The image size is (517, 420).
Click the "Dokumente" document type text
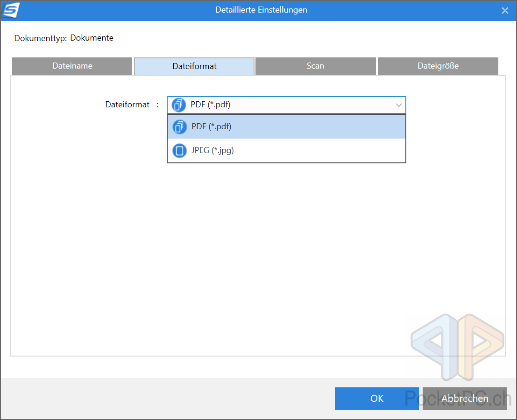pyautogui.click(x=92, y=38)
